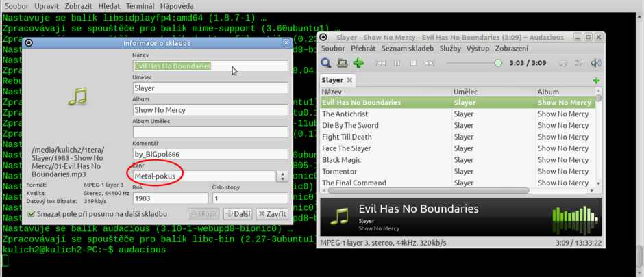The width and height of the screenshot is (644, 277).
Task: Select 'The Antichrist' in playlist
Action: pyautogui.click(x=458, y=114)
